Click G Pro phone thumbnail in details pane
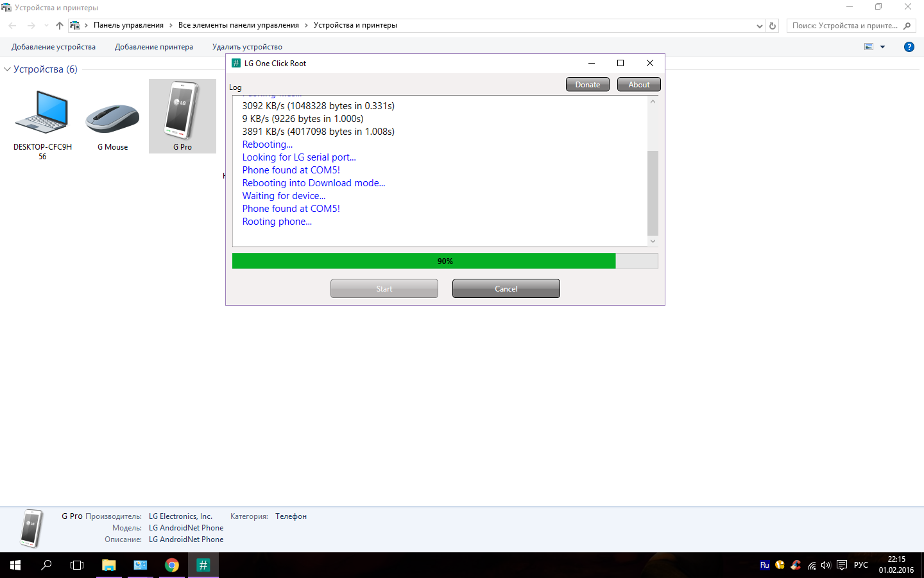924x578 pixels. [x=31, y=528]
